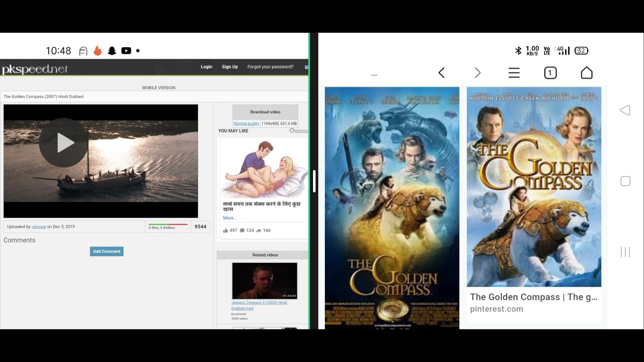Open the Snapchat notification icon
The width and height of the screenshot is (644, 362).
pyautogui.click(x=111, y=50)
